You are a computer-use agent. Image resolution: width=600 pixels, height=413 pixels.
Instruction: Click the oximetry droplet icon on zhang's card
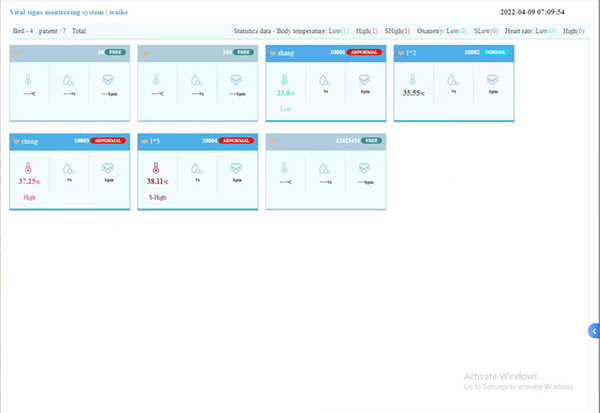[325, 80]
